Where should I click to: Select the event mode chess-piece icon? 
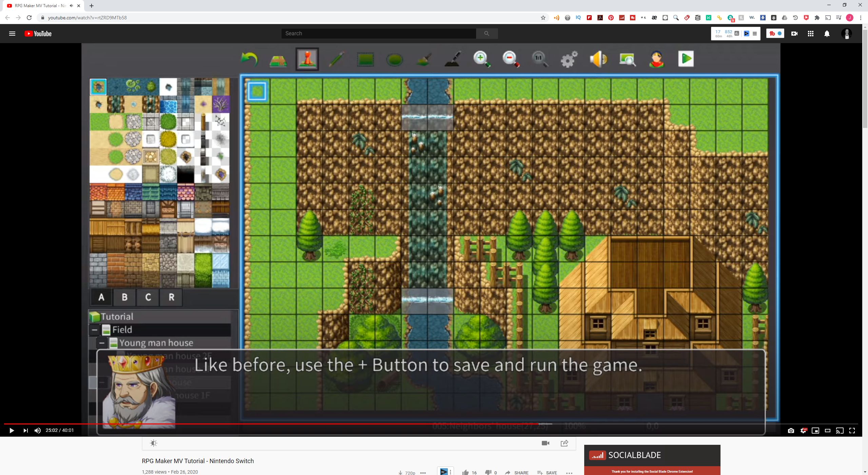pyautogui.click(x=307, y=59)
